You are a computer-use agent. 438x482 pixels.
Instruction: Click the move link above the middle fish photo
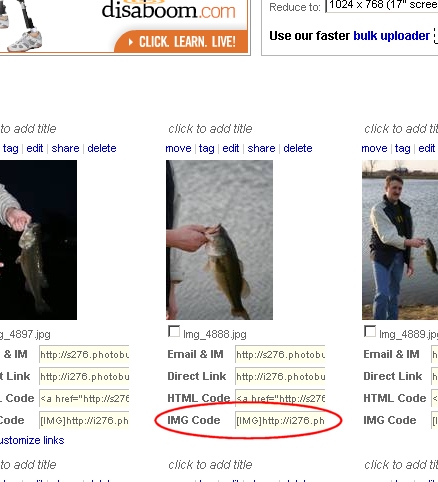tap(178, 148)
